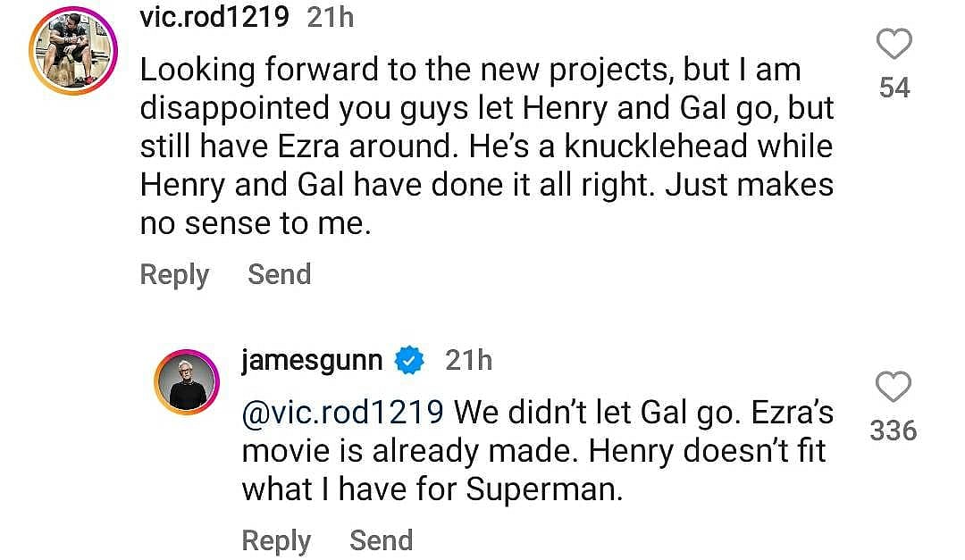Viewport: 965px width, 560px height.
Task: Click the 21h timestamp beside jamesgunn's badge
Action: coord(469,360)
